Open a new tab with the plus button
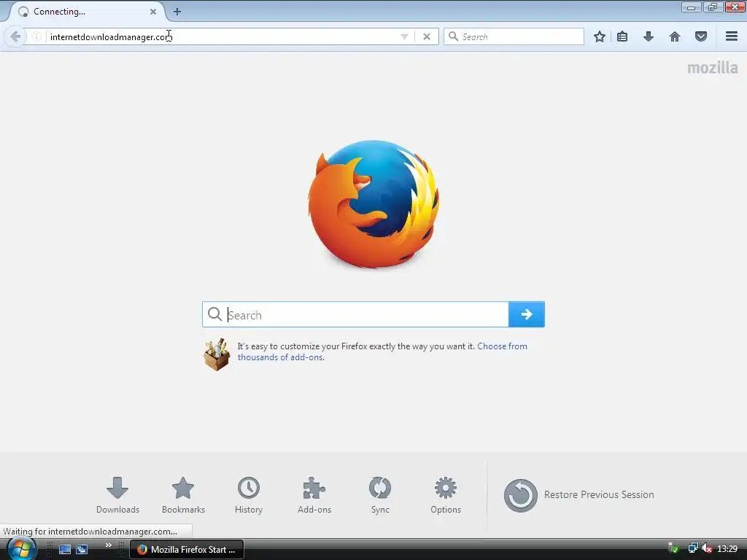 (177, 12)
